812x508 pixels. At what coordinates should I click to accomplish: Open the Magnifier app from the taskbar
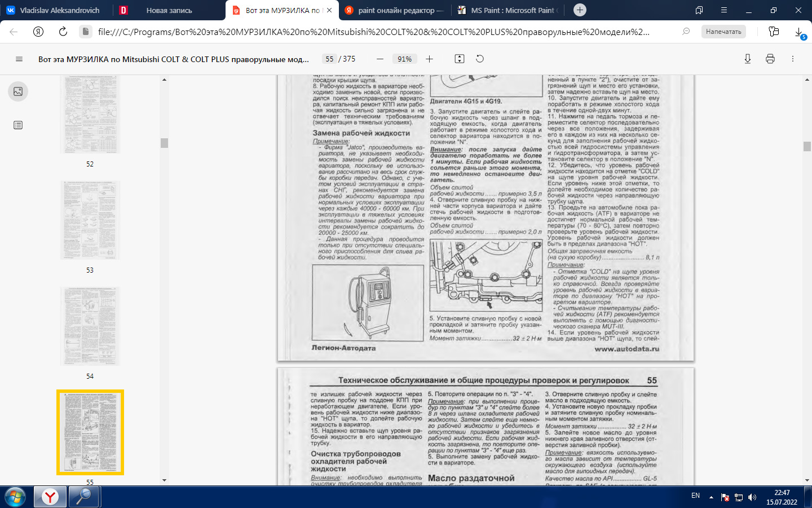click(83, 497)
